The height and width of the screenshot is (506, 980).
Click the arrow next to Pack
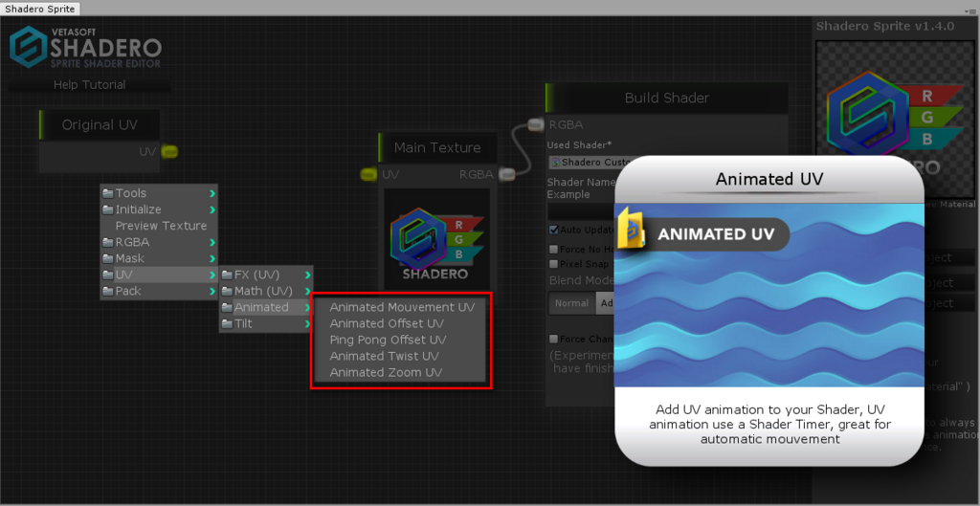[212, 291]
